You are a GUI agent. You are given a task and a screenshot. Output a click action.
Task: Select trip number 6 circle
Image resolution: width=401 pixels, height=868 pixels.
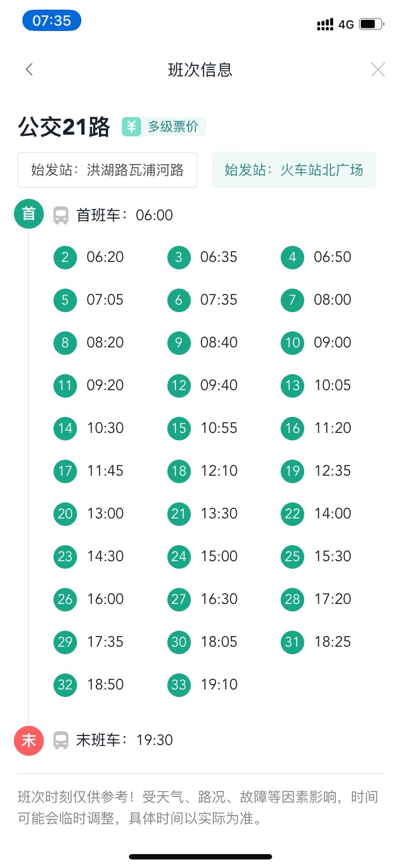click(x=179, y=300)
